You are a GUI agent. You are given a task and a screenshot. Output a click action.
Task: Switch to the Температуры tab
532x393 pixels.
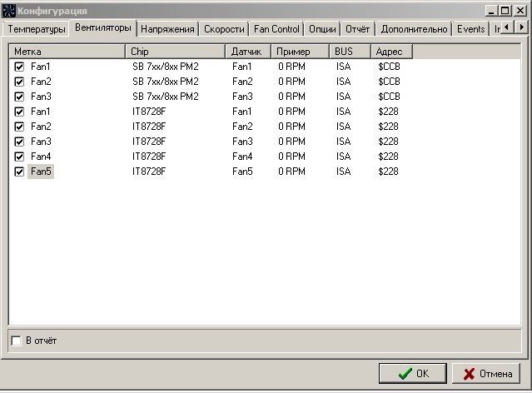click(36, 29)
